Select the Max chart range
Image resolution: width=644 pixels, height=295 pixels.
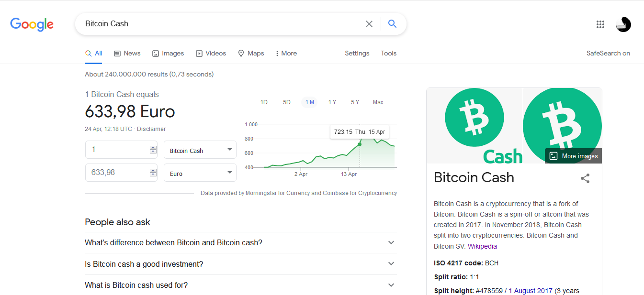point(378,102)
